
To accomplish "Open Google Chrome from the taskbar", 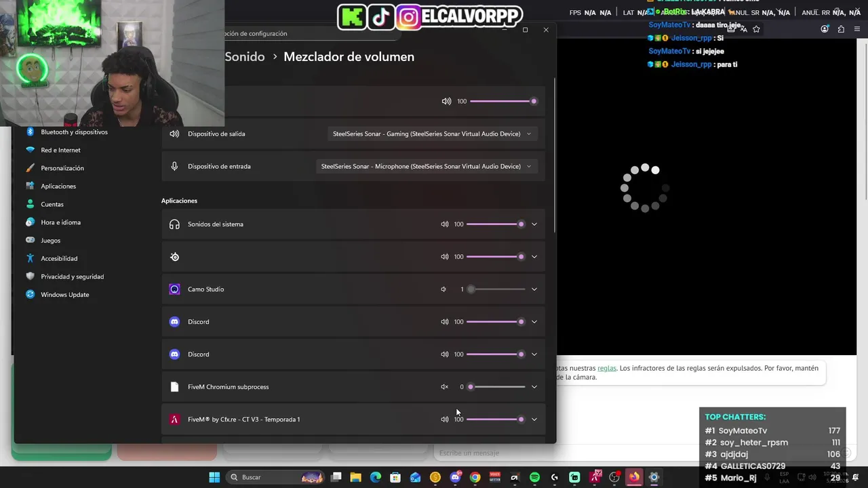I will point(475,477).
